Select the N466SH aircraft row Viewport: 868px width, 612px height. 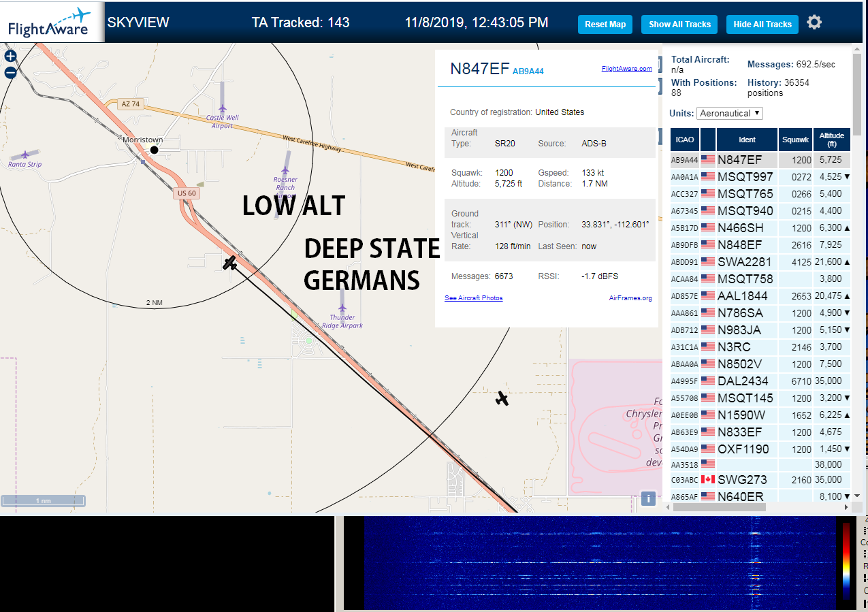point(760,228)
